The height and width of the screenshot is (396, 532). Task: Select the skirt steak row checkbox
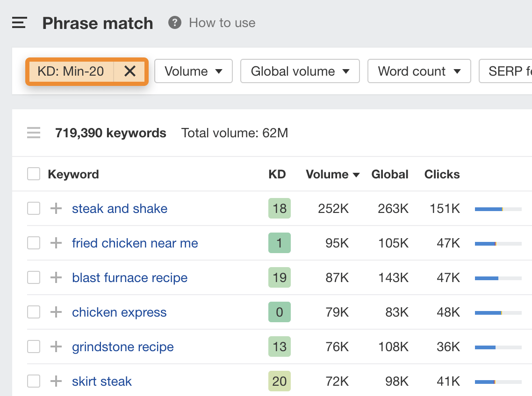click(x=34, y=382)
